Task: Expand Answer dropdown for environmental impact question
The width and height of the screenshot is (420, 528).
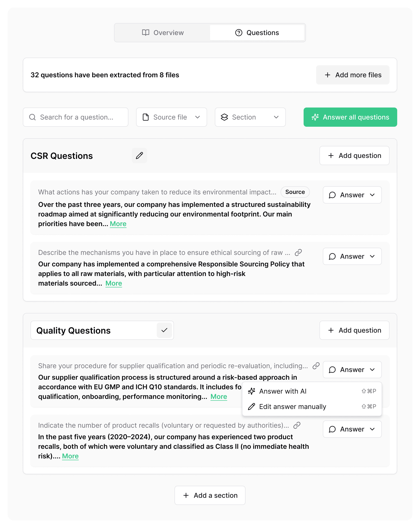Action: pyautogui.click(x=352, y=195)
